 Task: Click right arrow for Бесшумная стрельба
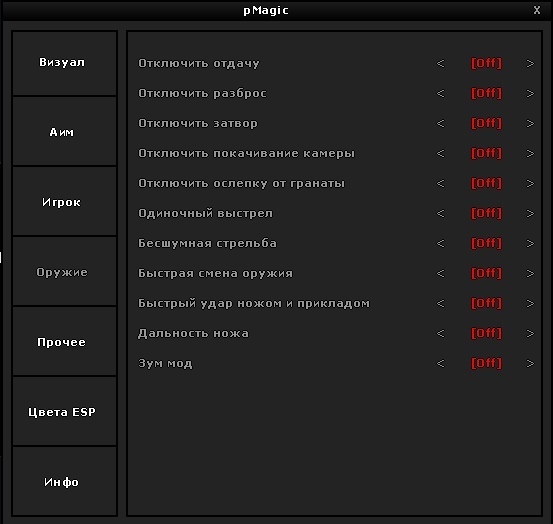(x=530, y=243)
